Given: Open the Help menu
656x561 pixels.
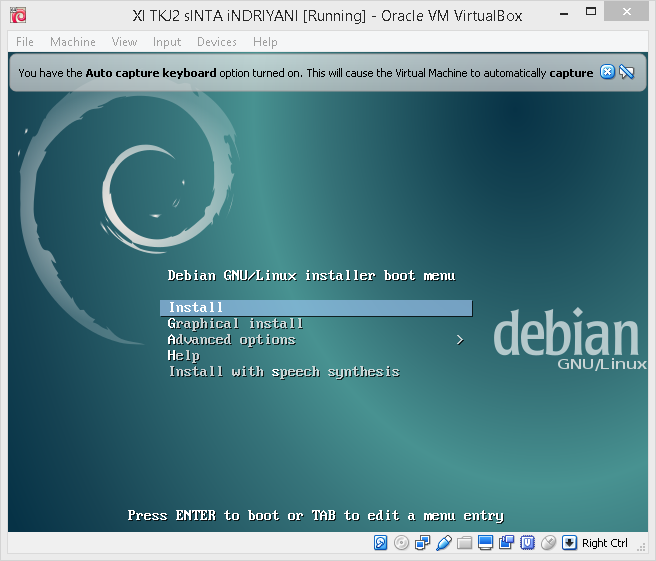Looking at the screenshot, I should (265, 42).
